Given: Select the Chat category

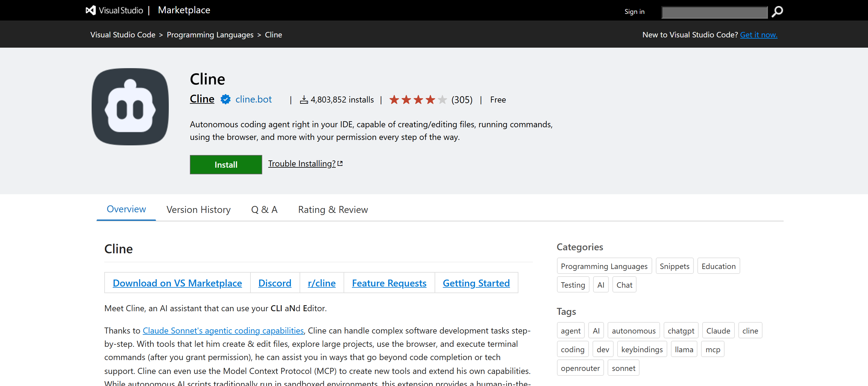Looking at the screenshot, I should tap(624, 285).
